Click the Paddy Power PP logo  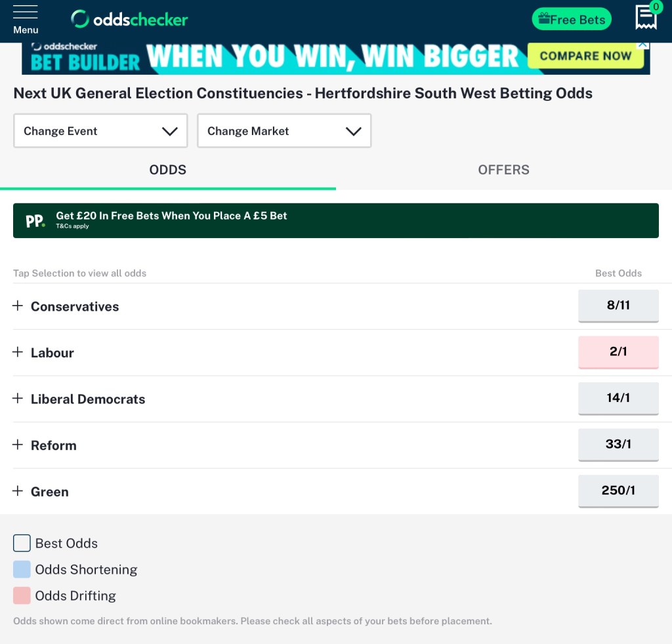[35, 221]
